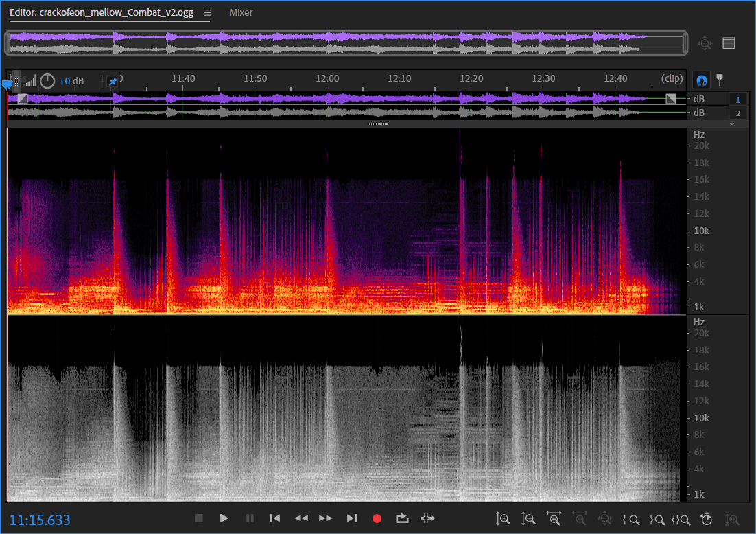Click the 1k mark on upper frequency scale
The height and width of the screenshot is (534, 756).
698,307
